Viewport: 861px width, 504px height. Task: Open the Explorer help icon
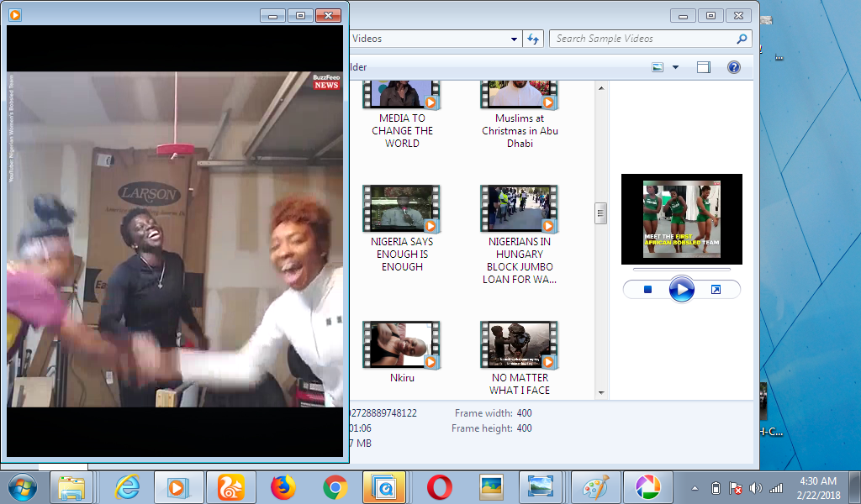(x=733, y=67)
